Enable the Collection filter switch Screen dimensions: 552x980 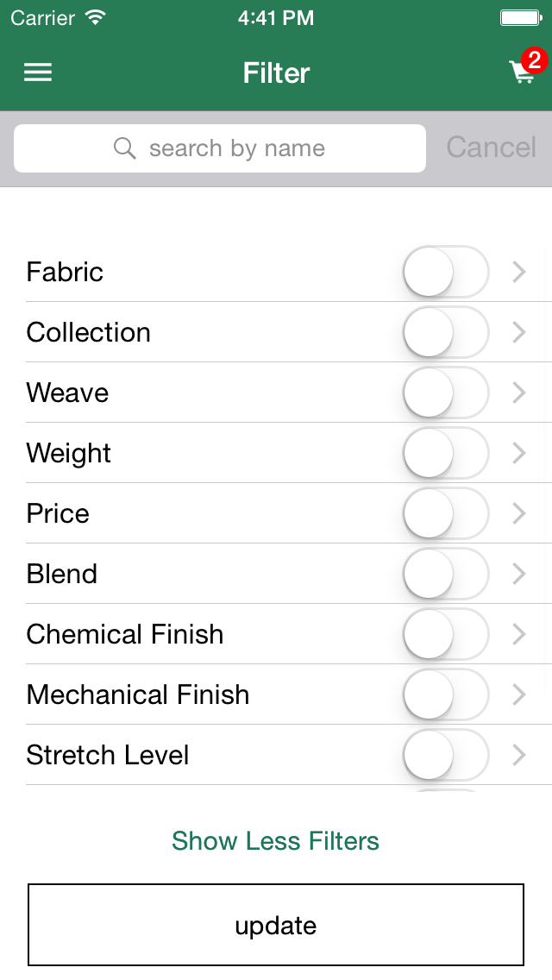click(445, 332)
